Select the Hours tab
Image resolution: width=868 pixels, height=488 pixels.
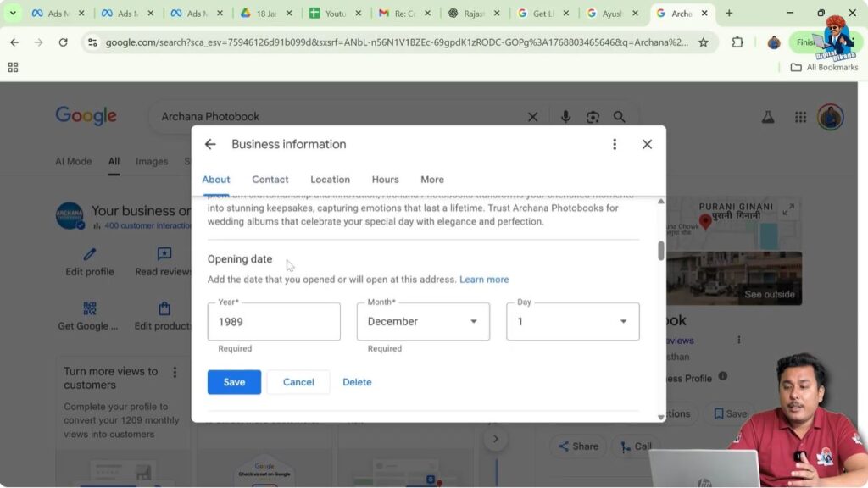pyautogui.click(x=385, y=179)
